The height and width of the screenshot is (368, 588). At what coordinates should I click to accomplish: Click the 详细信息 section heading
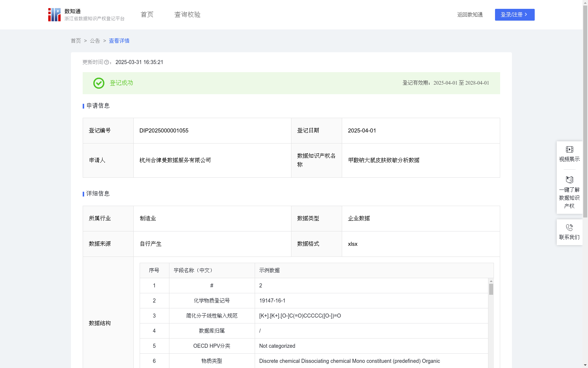(x=98, y=194)
